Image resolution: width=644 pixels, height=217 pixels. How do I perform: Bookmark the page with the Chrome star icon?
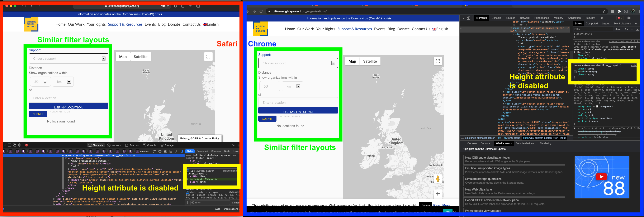(x=604, y=11)
